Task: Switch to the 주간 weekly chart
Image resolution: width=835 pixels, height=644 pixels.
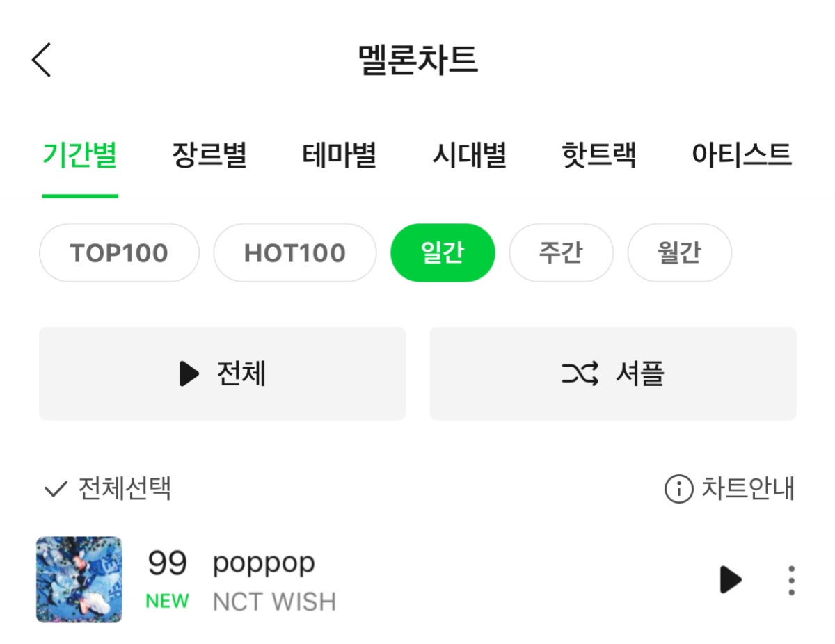Action: click(x=561, y=253)
